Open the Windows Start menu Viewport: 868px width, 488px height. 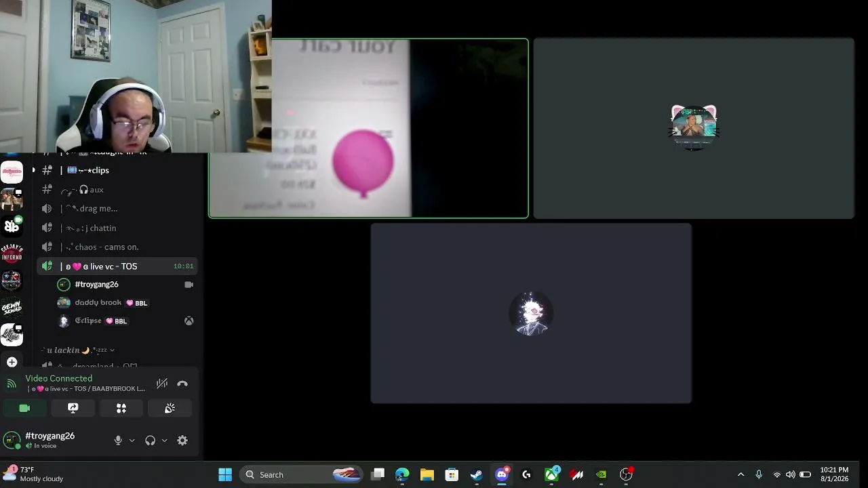[225, 474]
